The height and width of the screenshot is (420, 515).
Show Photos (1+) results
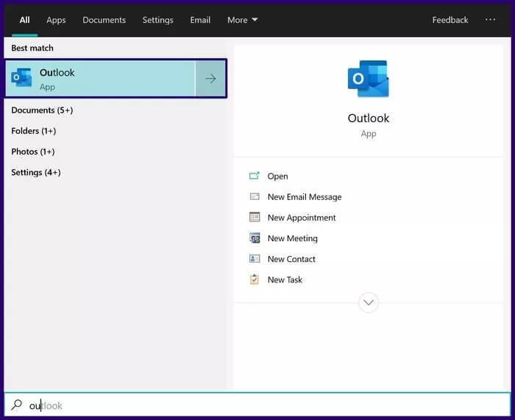point(33,152)
